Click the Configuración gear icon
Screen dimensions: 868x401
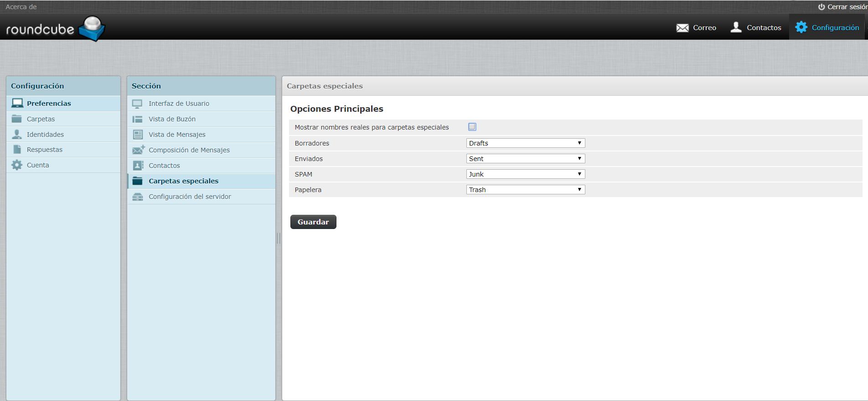[801, 27]
